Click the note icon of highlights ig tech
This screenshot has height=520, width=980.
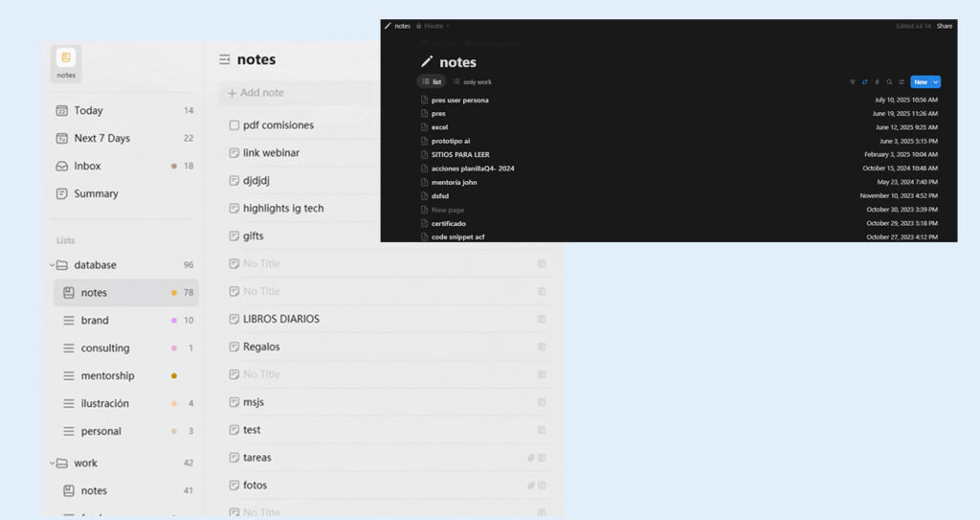coord(234,209)
